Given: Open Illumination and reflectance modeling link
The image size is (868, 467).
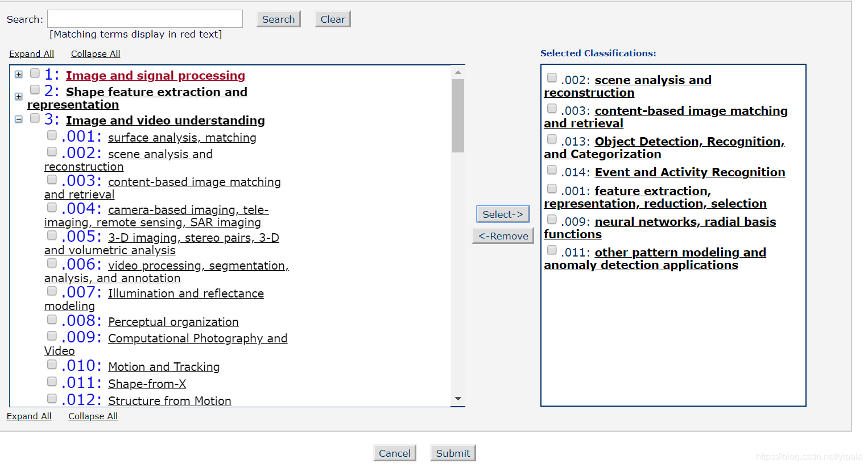Looking at the screenshot, I should tap(154, 299).
